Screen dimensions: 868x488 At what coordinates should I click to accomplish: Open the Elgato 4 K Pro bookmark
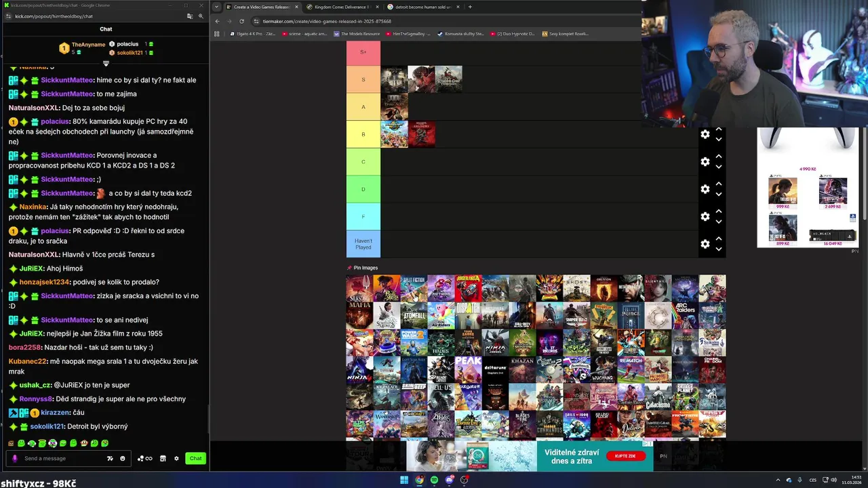pos(252,33)
